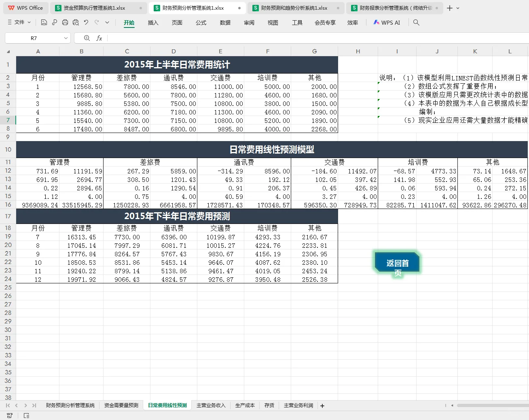Click cell with value 12568.50
Image resolution: width=529 pixels, height=420 pixels.
(81, 87)
